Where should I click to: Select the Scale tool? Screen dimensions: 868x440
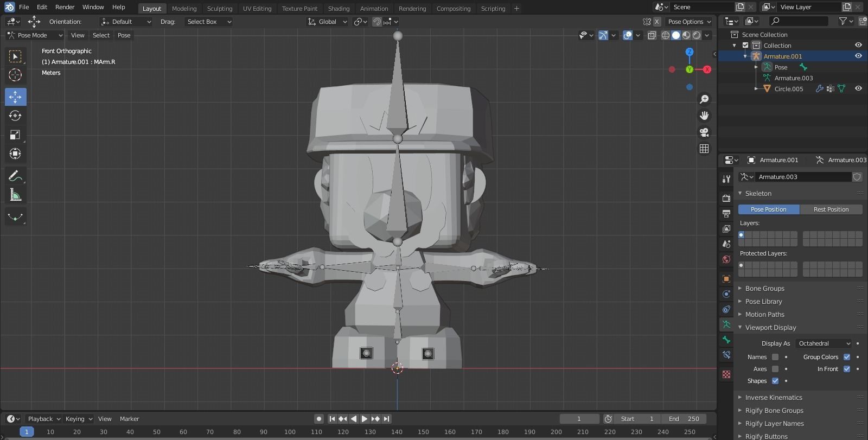15,135
